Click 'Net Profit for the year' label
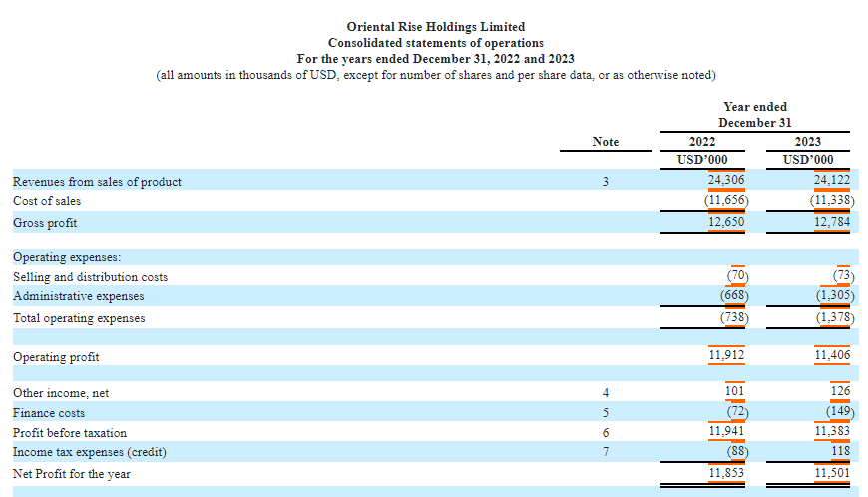 [72, 474]
